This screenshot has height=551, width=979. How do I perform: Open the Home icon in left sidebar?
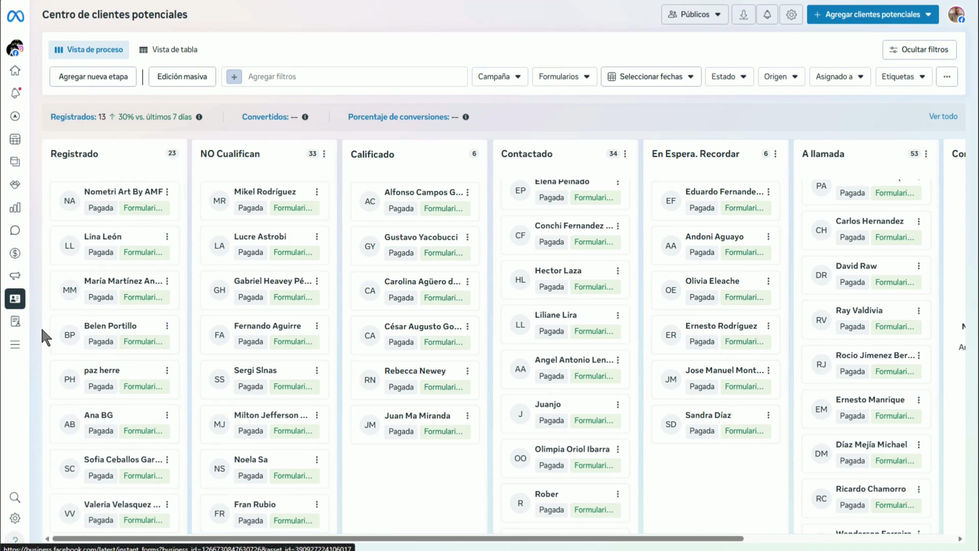pos(15,71)
